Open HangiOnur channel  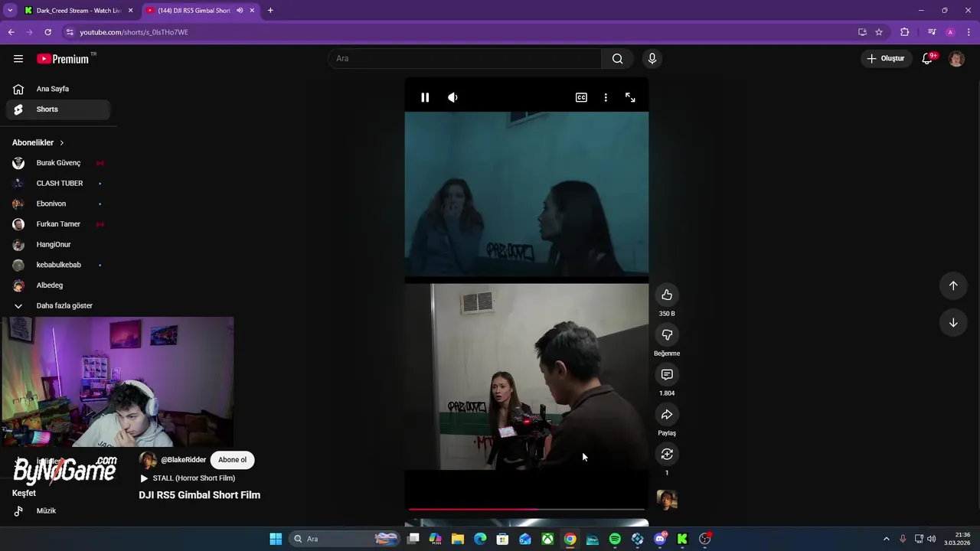point(57,245)
